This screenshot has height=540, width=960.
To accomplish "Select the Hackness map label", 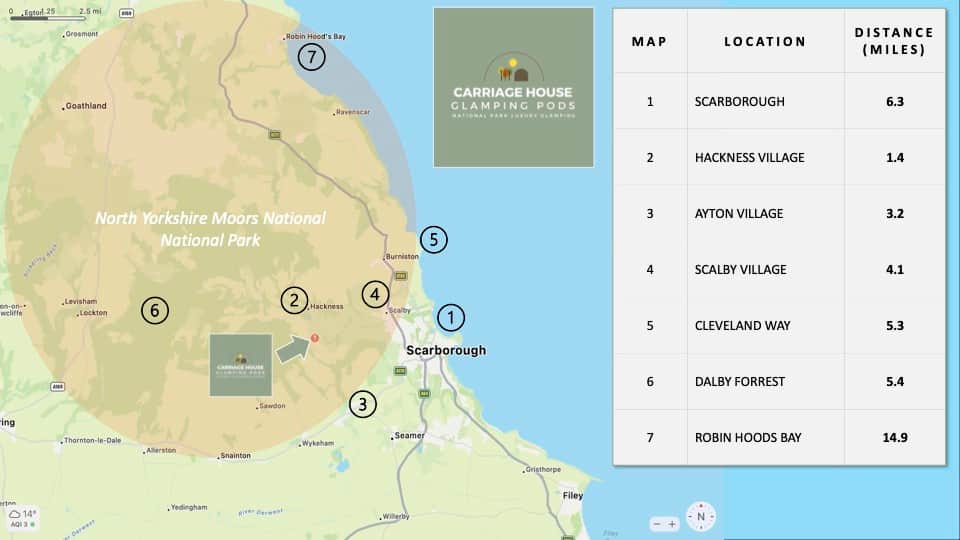I will point(326,306).
